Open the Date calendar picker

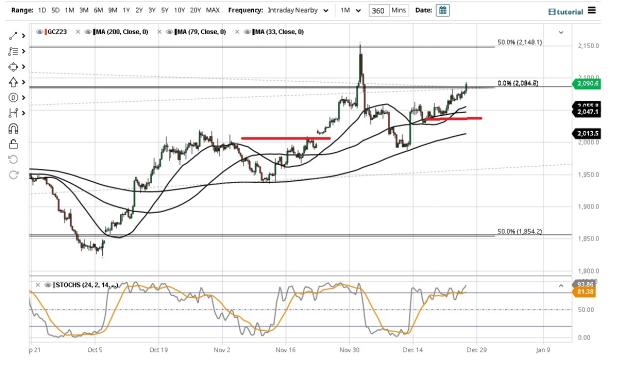pos(442,10)
